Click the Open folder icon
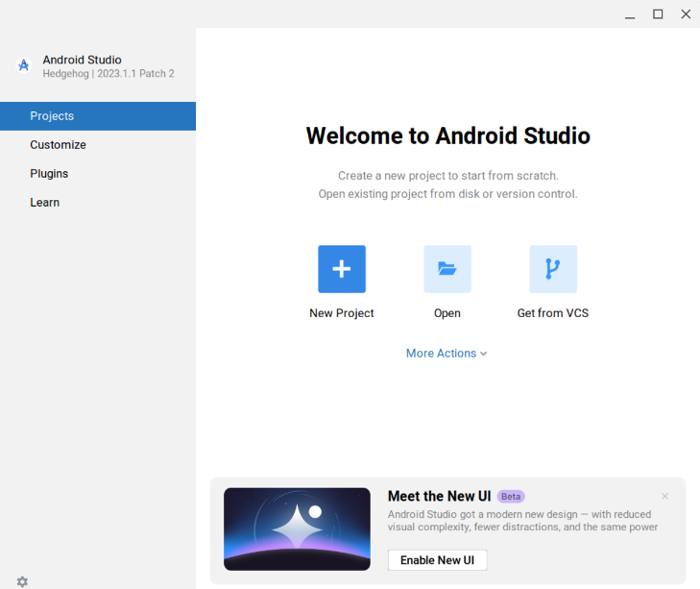Screen dimensions: 700x589 447,269
